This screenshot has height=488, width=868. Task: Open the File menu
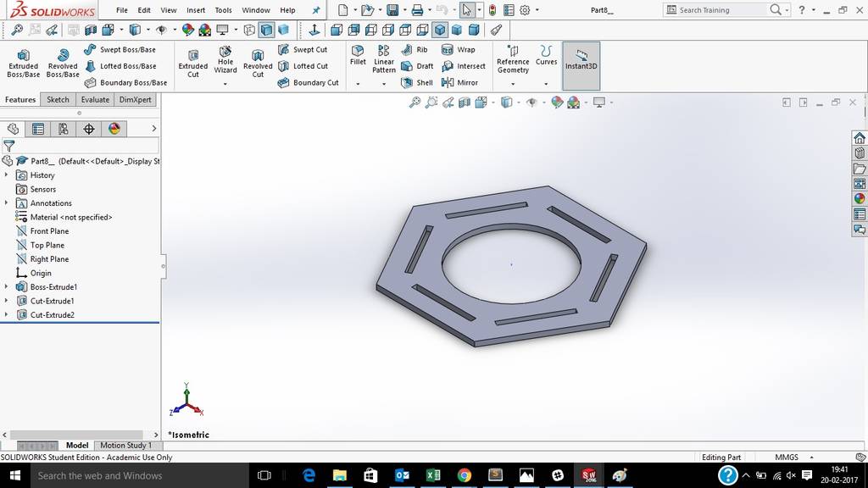pos(122,10)
